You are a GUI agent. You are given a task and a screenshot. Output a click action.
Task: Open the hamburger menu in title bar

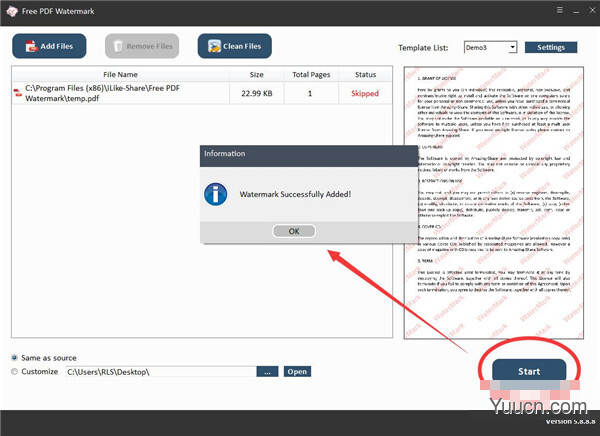559,10
